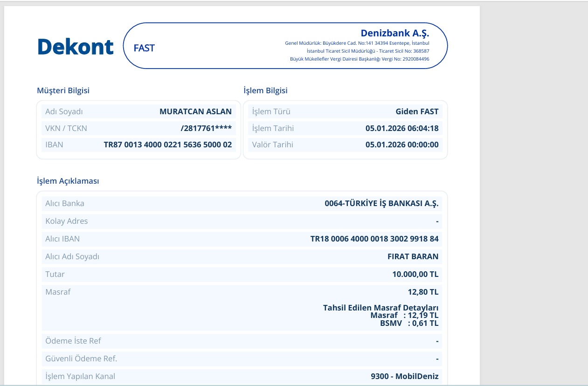Click the Denizbank A.Ş. bank name

coord(395,33)
